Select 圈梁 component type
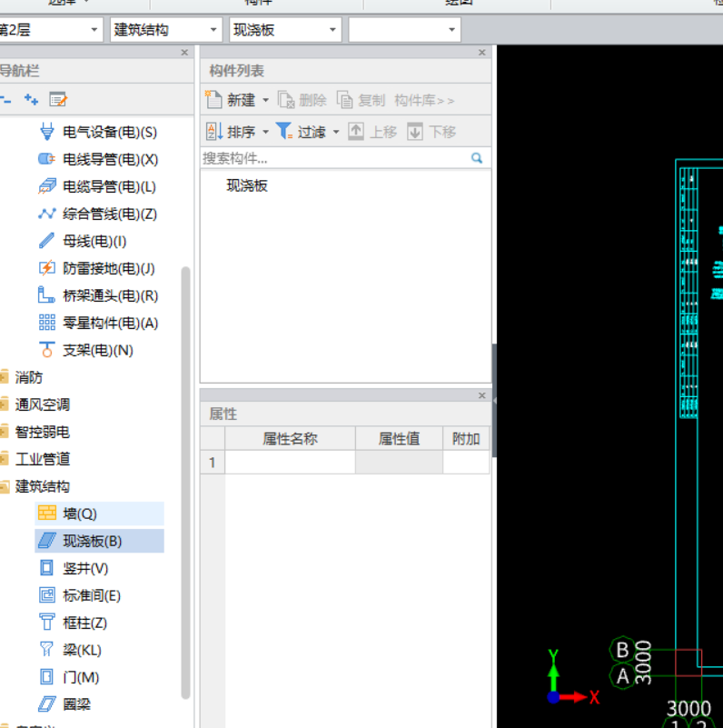723x728 pixels. 65,704
